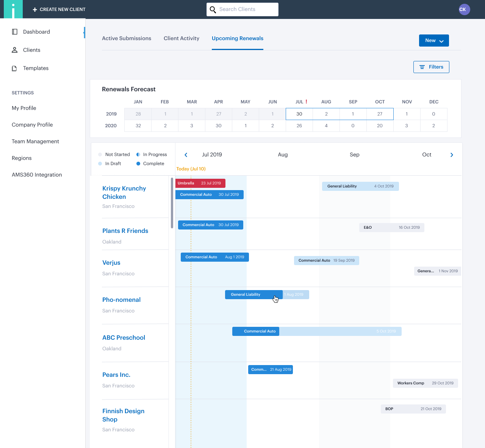The height and width of the screenshot is (448, 485).
Task: Switch to Active Submissions tab
Action: (x=127, y=38)
